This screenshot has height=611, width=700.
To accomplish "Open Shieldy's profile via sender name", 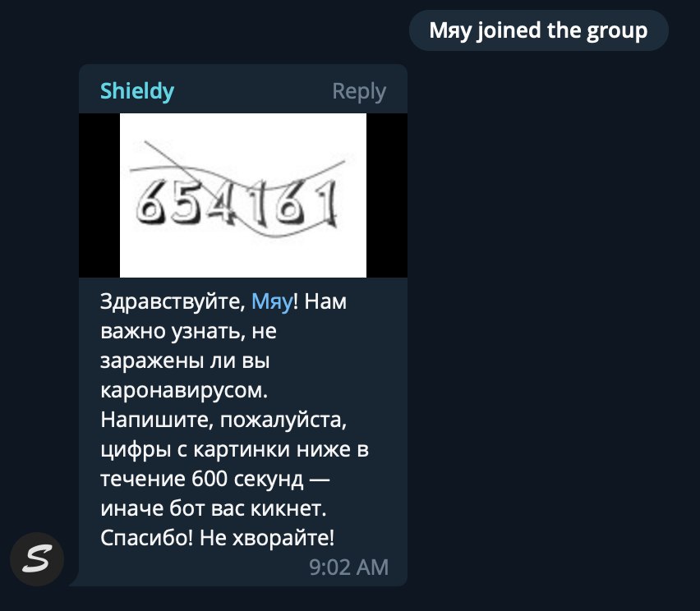I will tap(137, 91).
